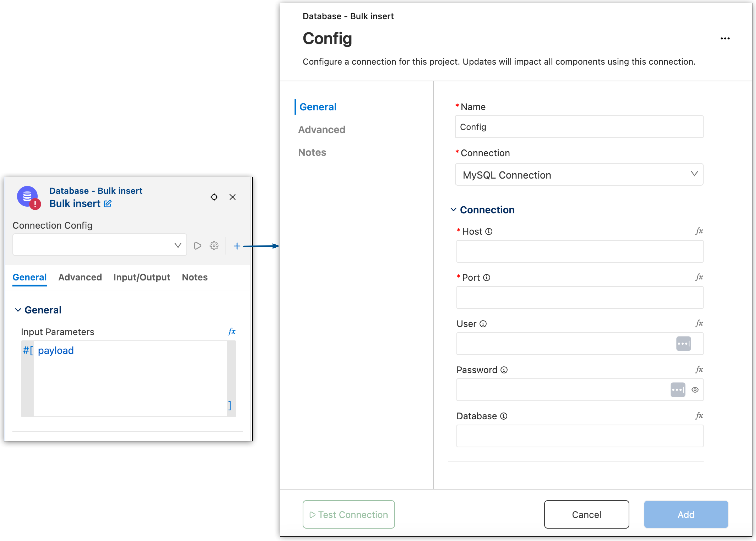Click the plus icon to add connection config

(237, 246)
